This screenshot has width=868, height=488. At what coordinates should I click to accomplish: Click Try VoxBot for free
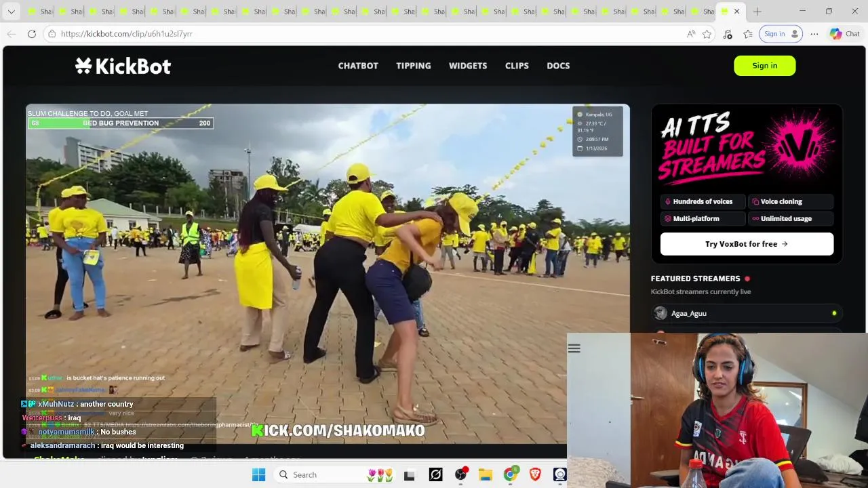[747, 244]
